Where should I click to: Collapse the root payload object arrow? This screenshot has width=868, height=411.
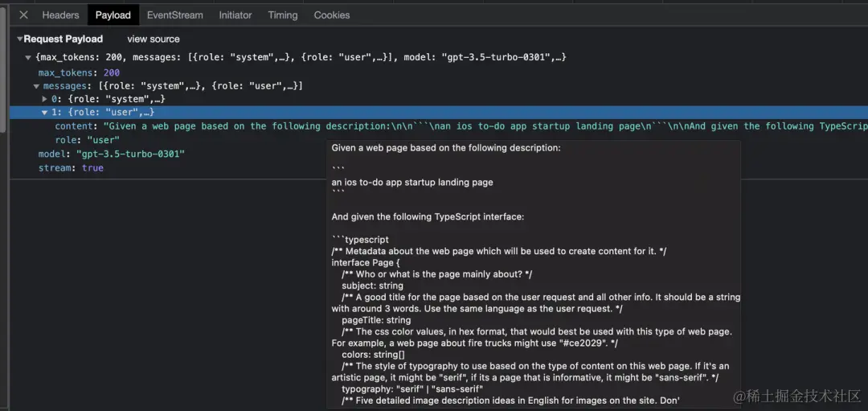point(28,57)
